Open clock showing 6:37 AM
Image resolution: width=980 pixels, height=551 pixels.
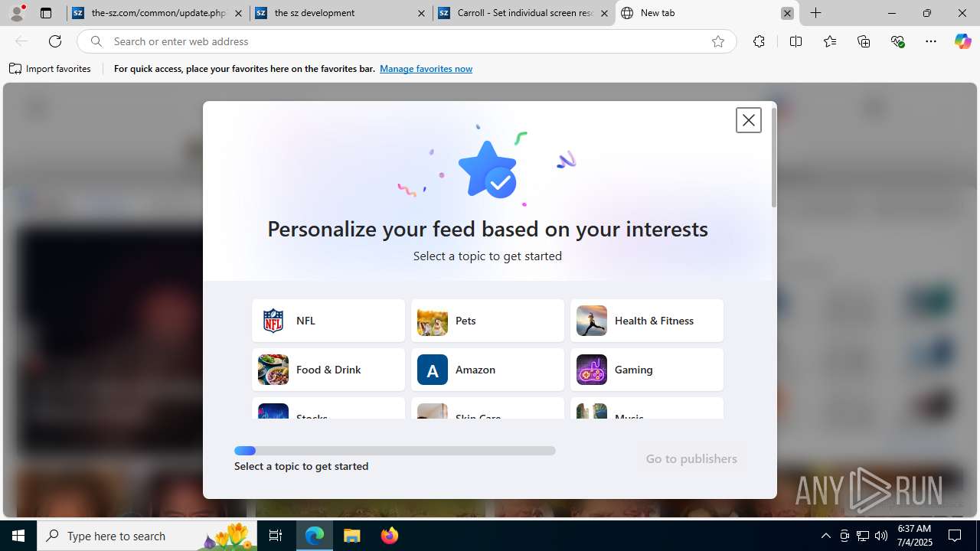coord(914,536)
